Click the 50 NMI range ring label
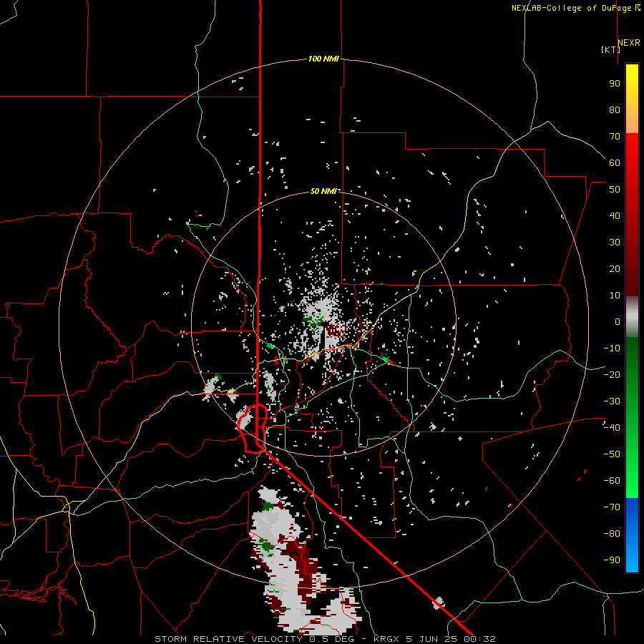 pos(323,191)
